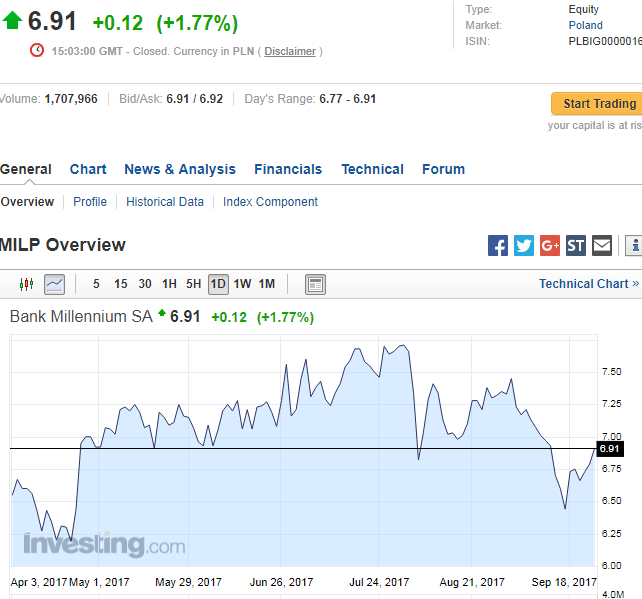Click the Bank Millennium SA chart title
The image size is (642, 599).
coord(81,316)
